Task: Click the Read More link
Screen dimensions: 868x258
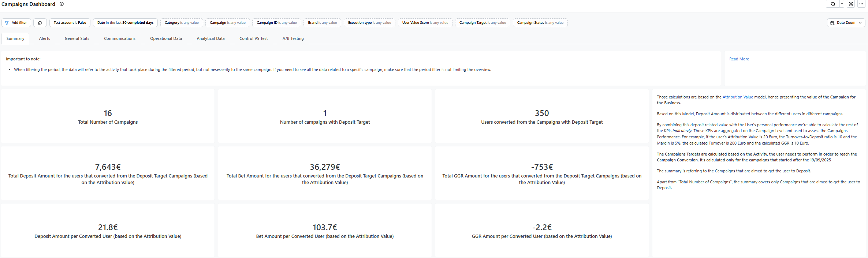Action: click(739, 59)
